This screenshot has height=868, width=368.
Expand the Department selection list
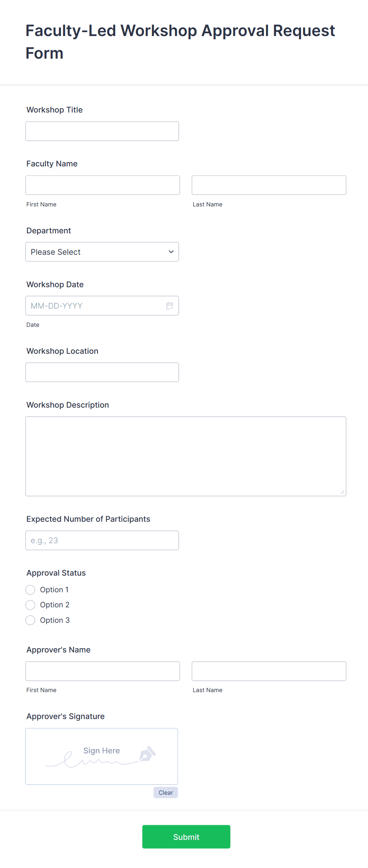click(x=102, y=252)
